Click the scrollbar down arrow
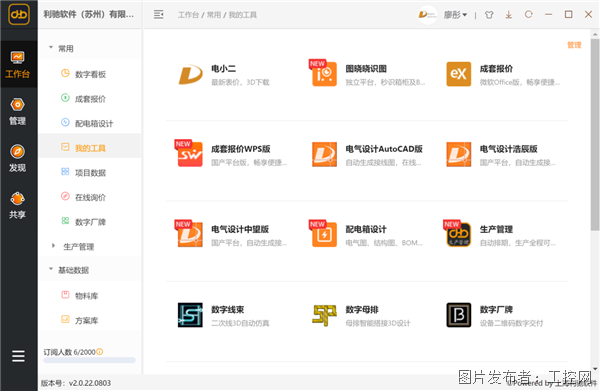This screenshot has width=600, height=391. coord(595,369)
